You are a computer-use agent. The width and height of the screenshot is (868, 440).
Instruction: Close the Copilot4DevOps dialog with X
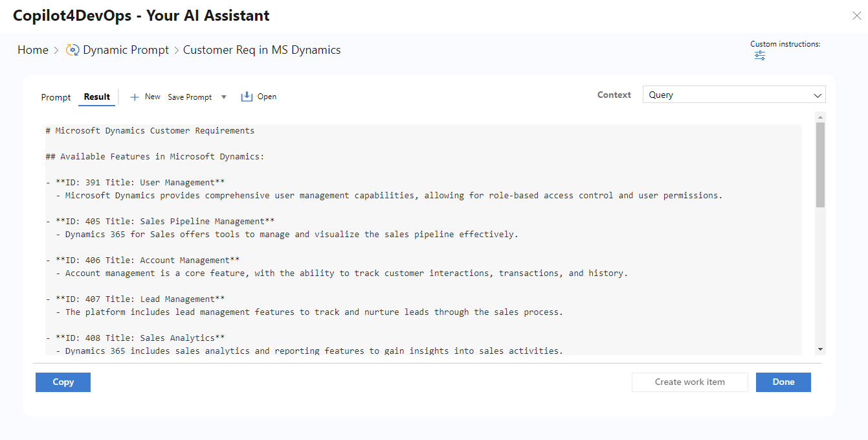pos(856,16)
